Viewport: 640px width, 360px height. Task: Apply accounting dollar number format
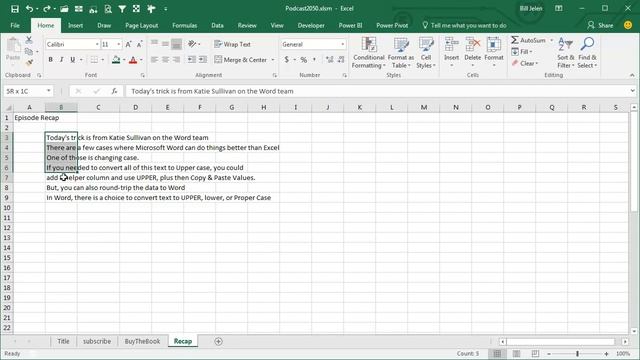(x=287, y=60)
